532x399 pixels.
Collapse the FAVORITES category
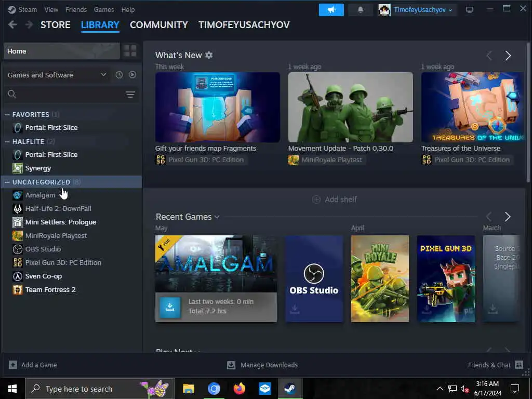7,115
